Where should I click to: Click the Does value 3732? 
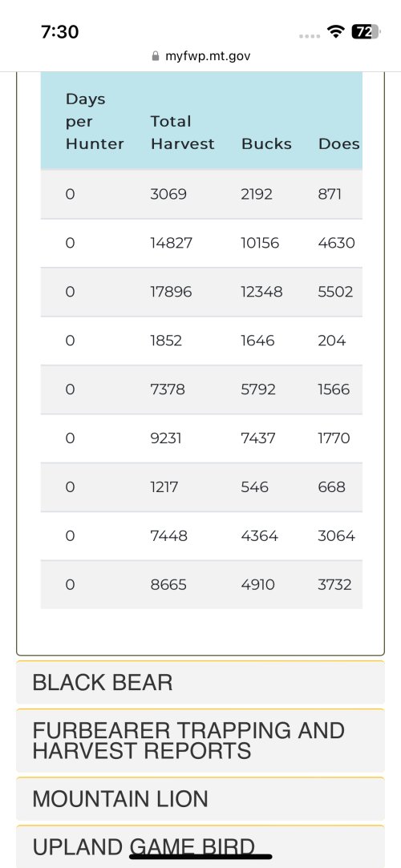334,584
